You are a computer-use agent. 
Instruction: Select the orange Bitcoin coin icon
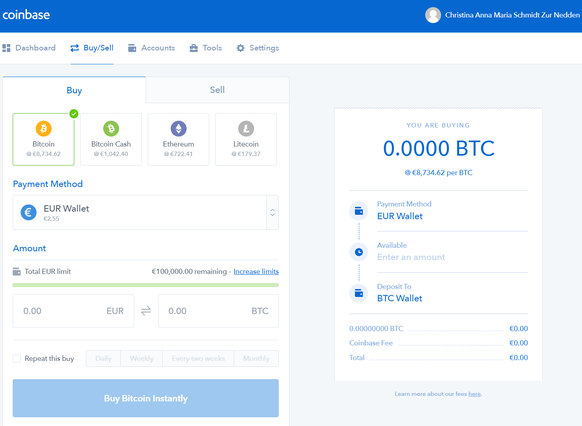coord(43,129)
